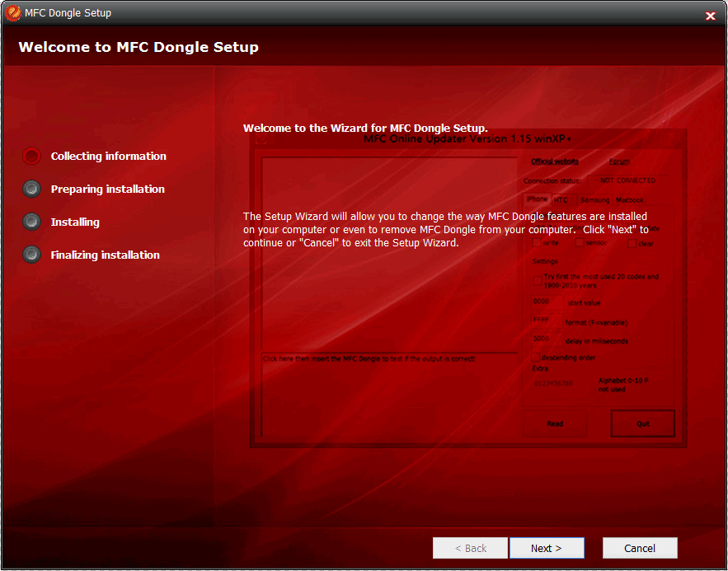
Task: Tick the most used 20 codes checkbox
Action: click(538, 281)
